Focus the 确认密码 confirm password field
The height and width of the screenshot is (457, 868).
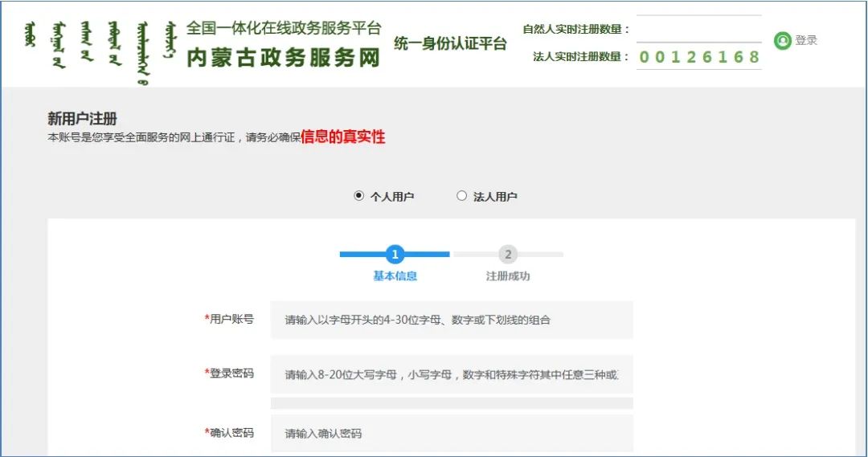(x=451, y=433)
